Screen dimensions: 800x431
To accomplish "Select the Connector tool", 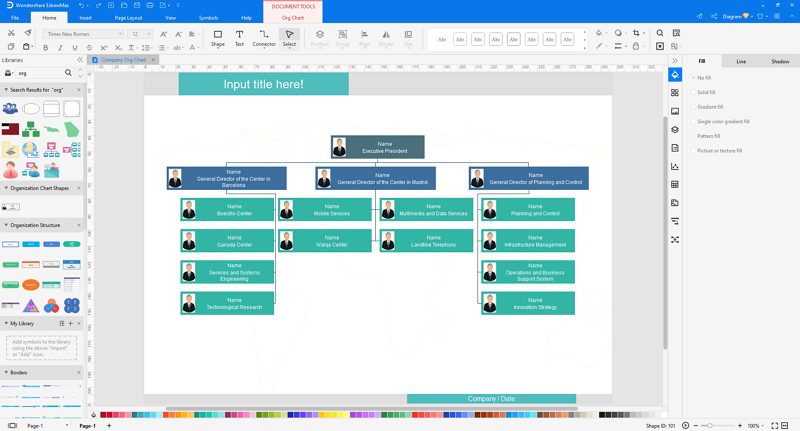I will point(264,38).
